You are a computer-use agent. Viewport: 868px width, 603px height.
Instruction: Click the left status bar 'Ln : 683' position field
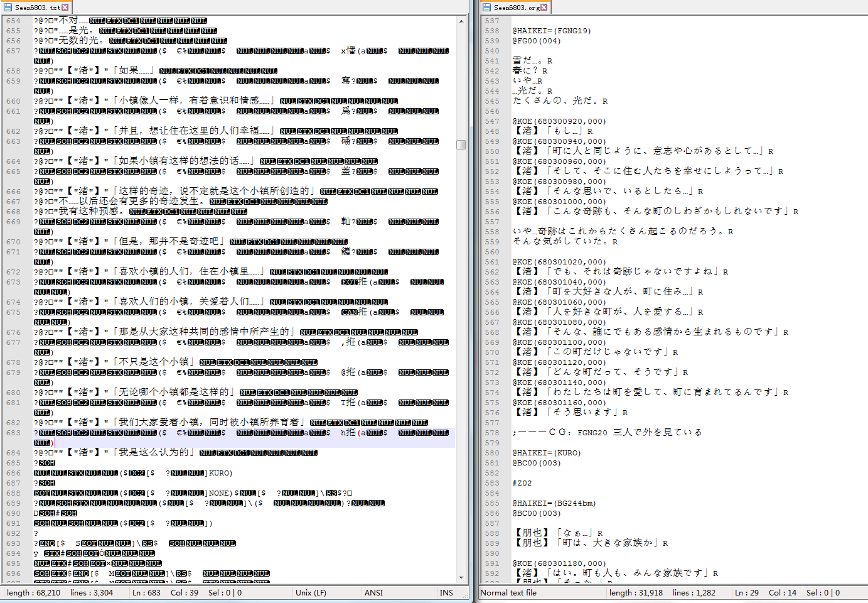[x=146, y=593]
